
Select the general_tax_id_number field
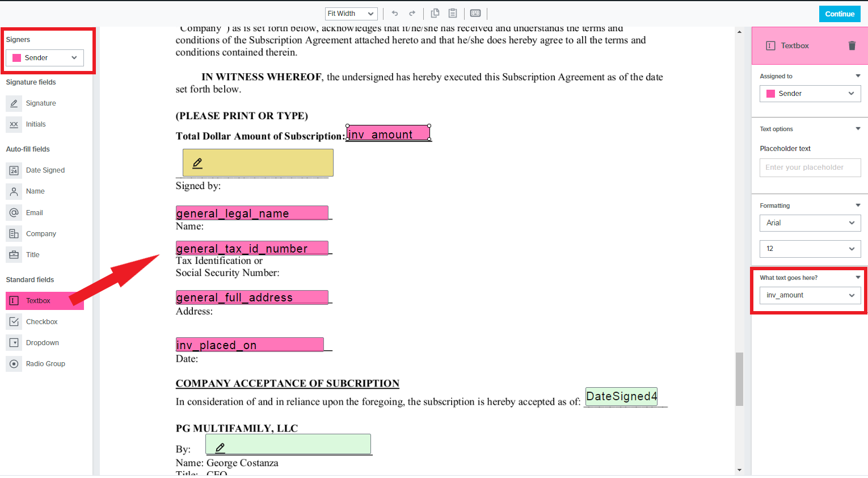coord(252,248)
